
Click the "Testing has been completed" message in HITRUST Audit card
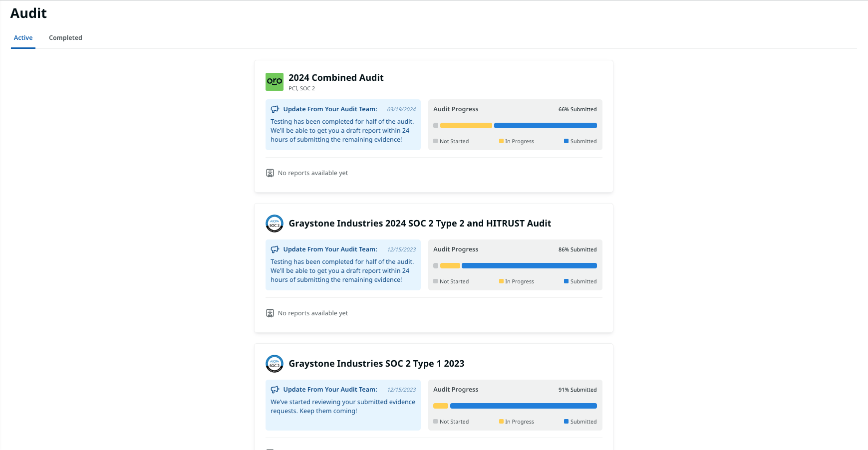[342, 271]
